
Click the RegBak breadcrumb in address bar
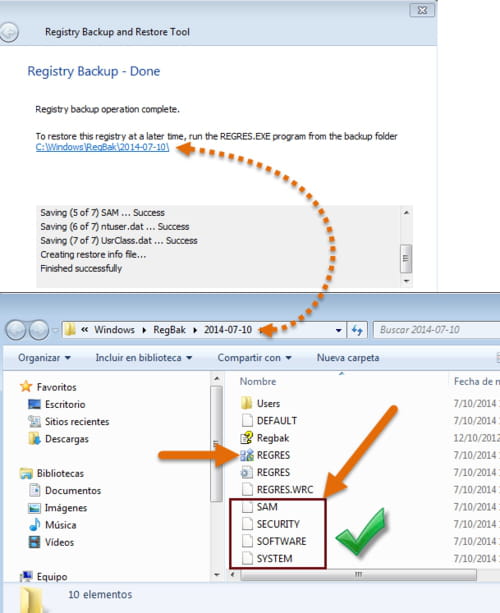169,330
